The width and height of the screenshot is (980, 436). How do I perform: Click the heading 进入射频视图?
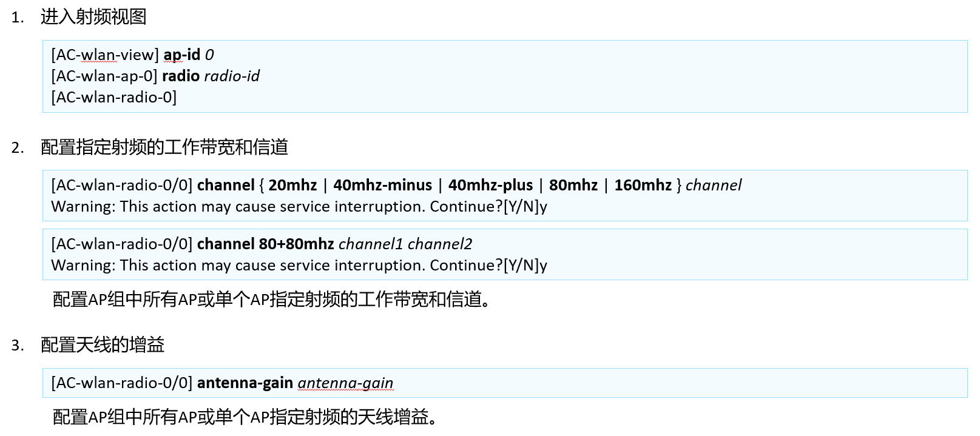pos(93,17)
